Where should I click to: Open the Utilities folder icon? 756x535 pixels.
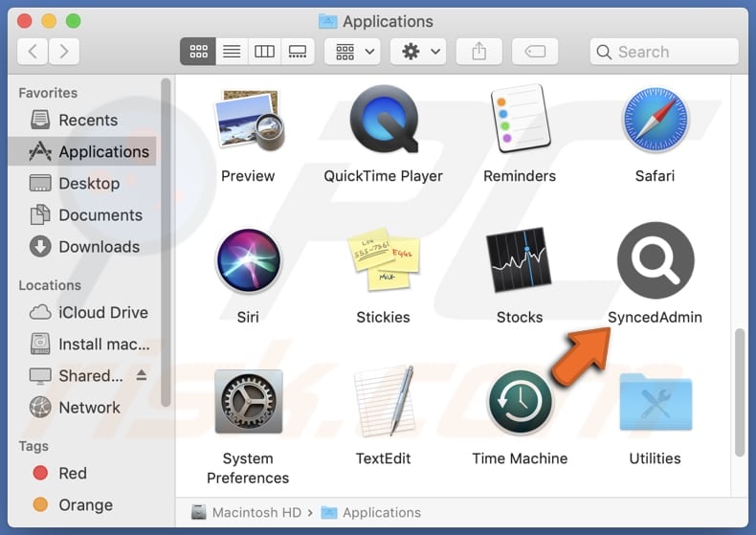pyautogui.click(x=656, y=402)
